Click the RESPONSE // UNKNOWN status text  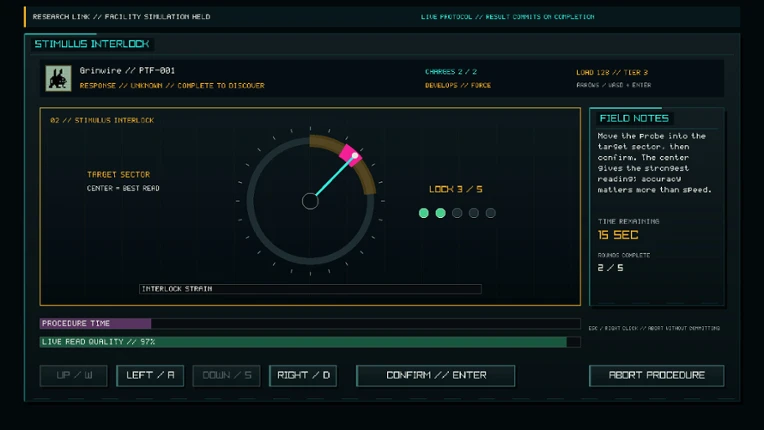coord(172,85)
